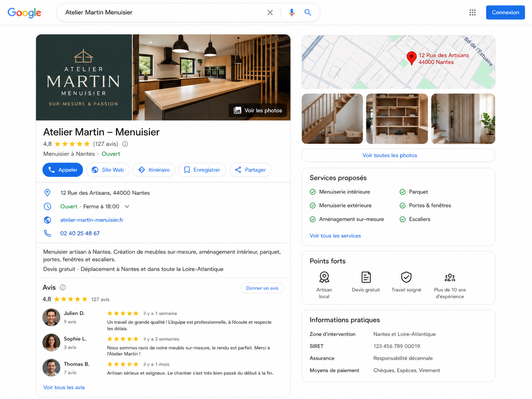Click the check icon beside Escaliers
This screenshot has height=399, width=532.
403,219
